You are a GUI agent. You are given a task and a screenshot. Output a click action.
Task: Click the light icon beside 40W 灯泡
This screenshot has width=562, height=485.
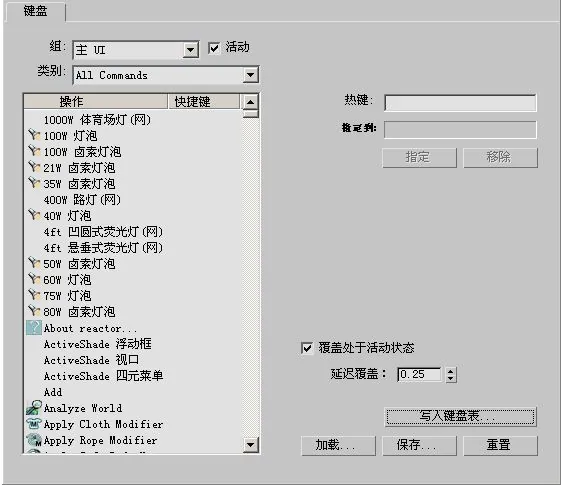(x=34, y=215)
